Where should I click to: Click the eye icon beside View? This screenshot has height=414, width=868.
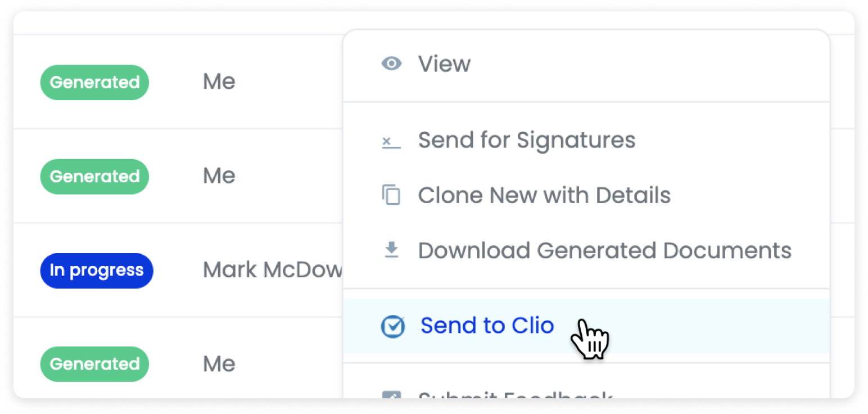click(391, 64)
